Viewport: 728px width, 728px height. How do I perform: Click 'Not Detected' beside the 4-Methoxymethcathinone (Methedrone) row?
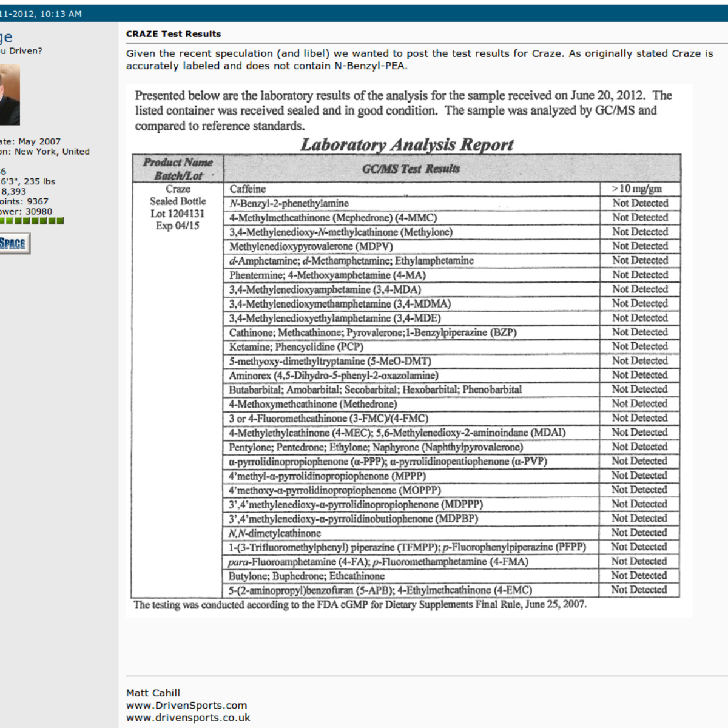639,404
